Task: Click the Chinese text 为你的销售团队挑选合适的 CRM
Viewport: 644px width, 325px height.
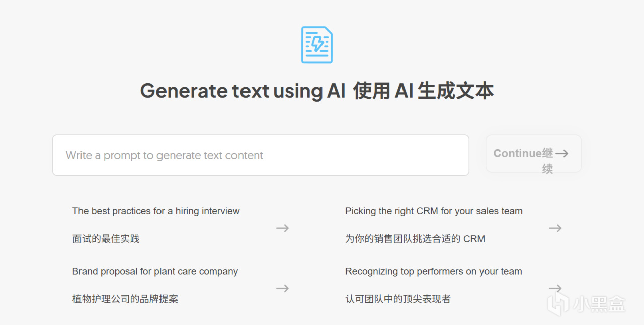Action: 415,239
